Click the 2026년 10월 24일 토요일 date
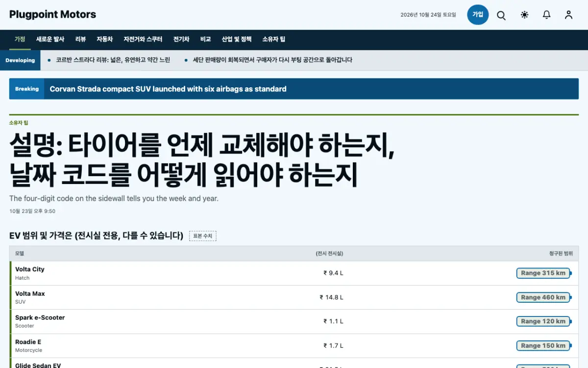 [428, 15]
